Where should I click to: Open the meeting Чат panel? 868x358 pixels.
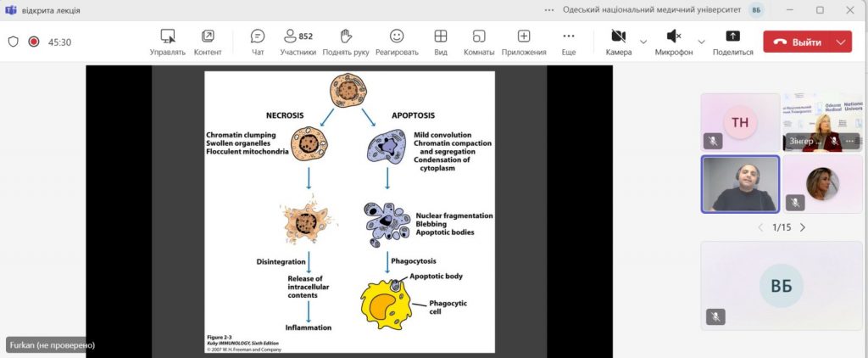pyautogui.click(x=258, y=42)
